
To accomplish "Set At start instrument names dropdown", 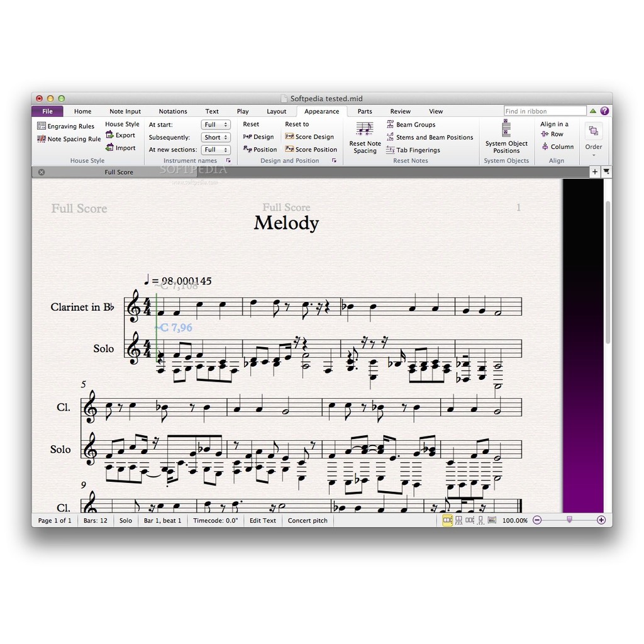I will click(x=216, y=125).
